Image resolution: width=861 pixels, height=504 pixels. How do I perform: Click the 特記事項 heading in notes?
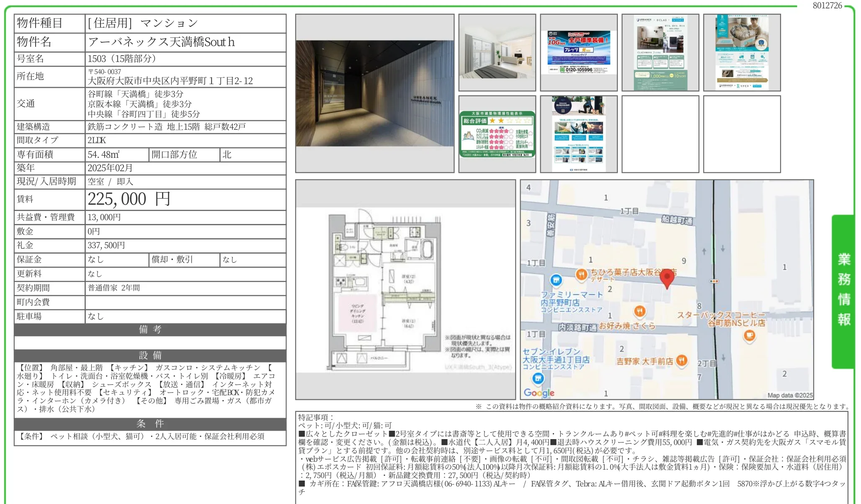click(x=316, y=417)
